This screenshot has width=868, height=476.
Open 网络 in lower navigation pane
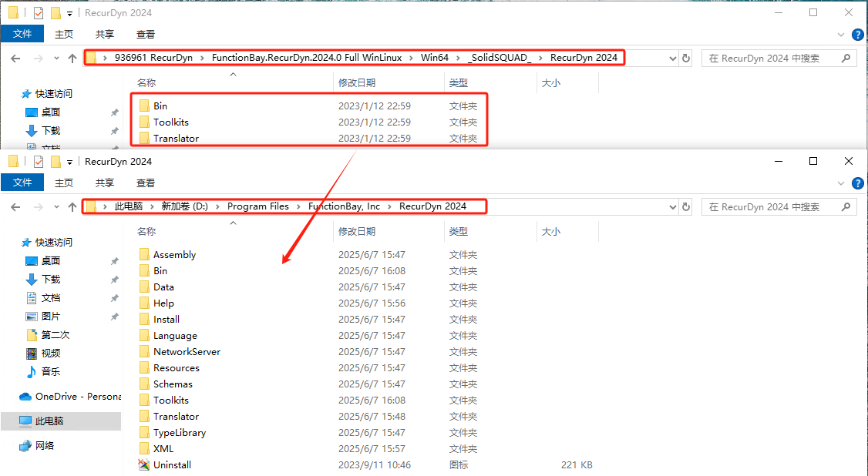44,446
